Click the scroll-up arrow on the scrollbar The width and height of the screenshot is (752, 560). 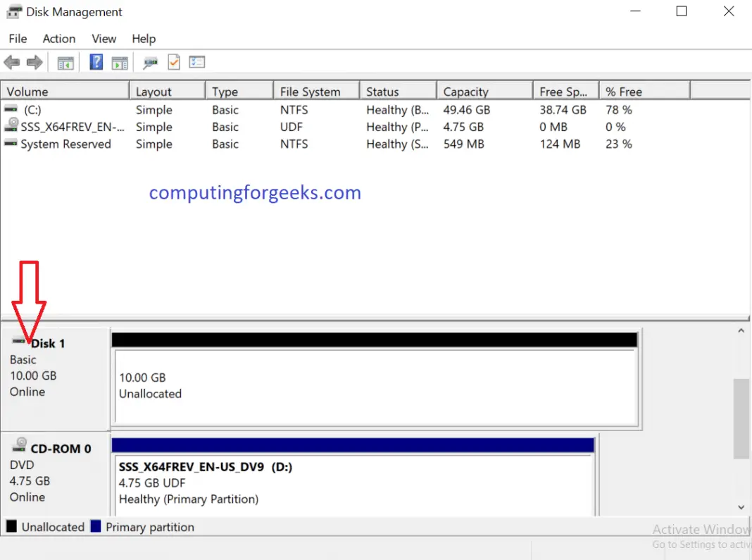(741, 330)
